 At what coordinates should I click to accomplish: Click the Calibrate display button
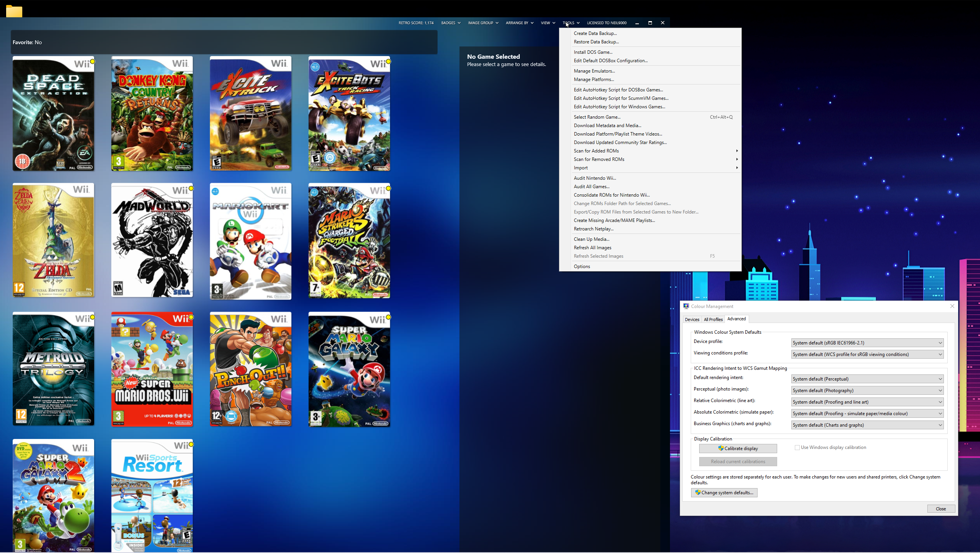pos(738,449)
